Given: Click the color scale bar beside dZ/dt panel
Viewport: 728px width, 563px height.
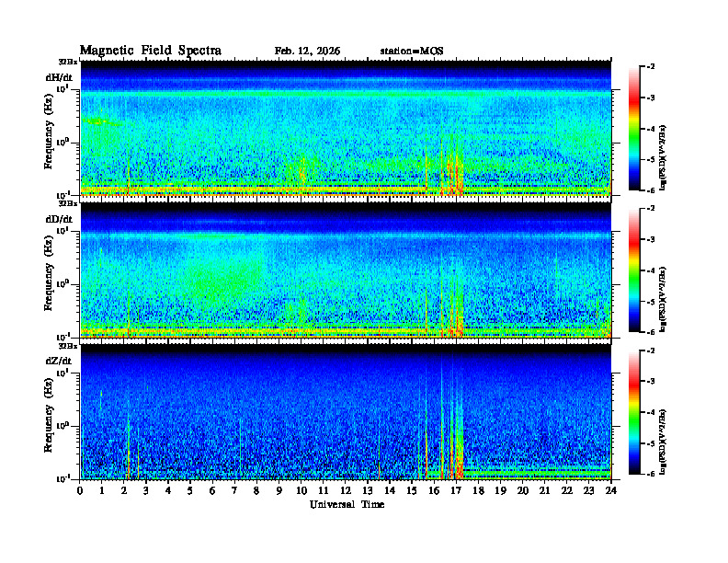Looking at the screenshot, I should click(633, 412).
